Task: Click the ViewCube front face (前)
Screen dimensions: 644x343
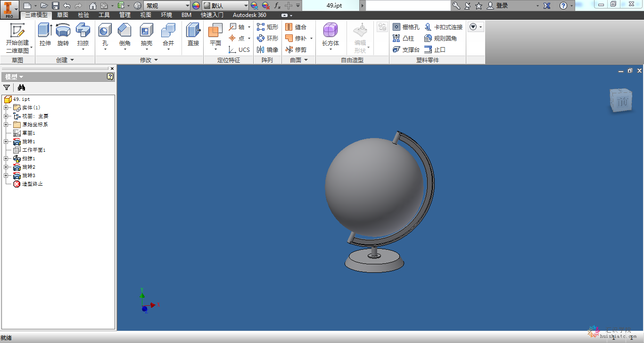Action: 622,102
